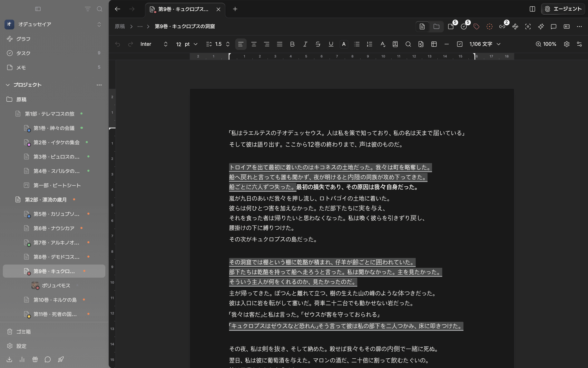Open the font size unit dropdown

[191, 44]
